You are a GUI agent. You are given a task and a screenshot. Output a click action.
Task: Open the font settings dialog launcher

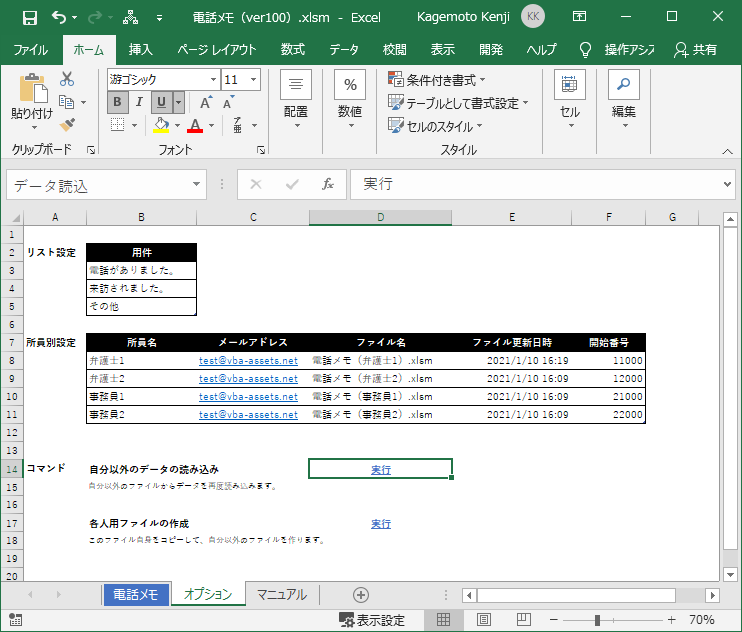point(261,150)
